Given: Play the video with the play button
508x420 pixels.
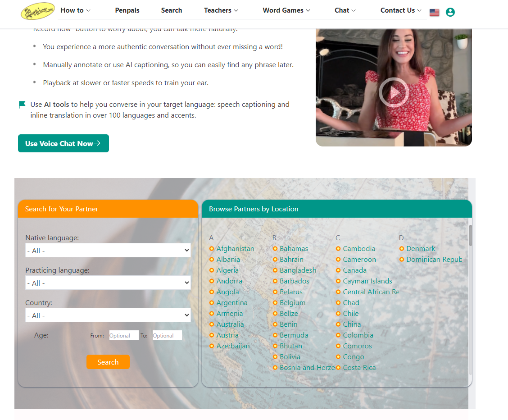Looking at the screenshot, I should (x=394, y=92).
